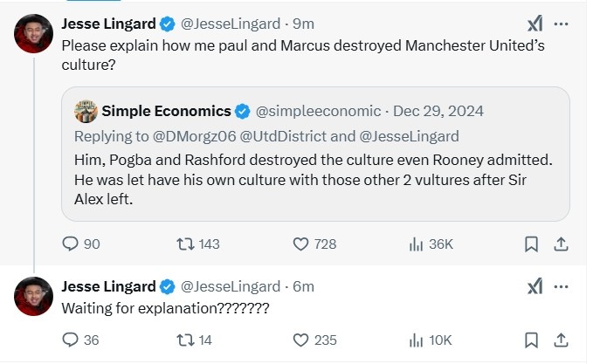Reply to the "Waiting for explanation" tweet

pos(72,340)
